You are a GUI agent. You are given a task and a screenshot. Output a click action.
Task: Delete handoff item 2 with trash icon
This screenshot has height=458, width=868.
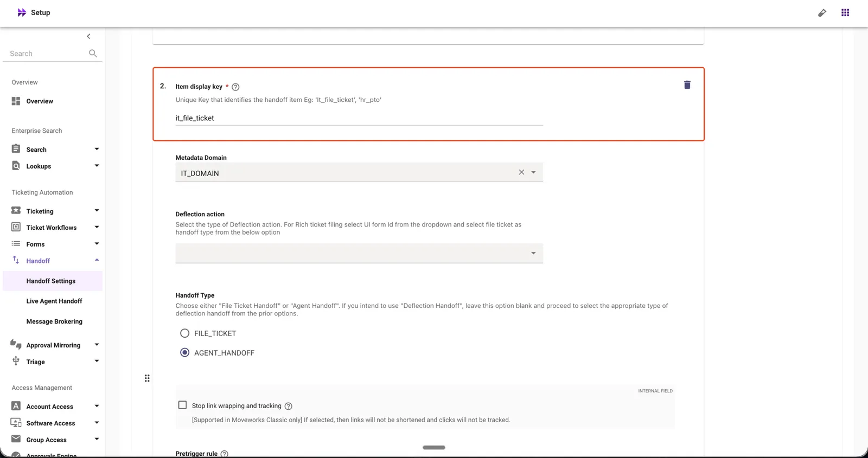click(687, 85)
